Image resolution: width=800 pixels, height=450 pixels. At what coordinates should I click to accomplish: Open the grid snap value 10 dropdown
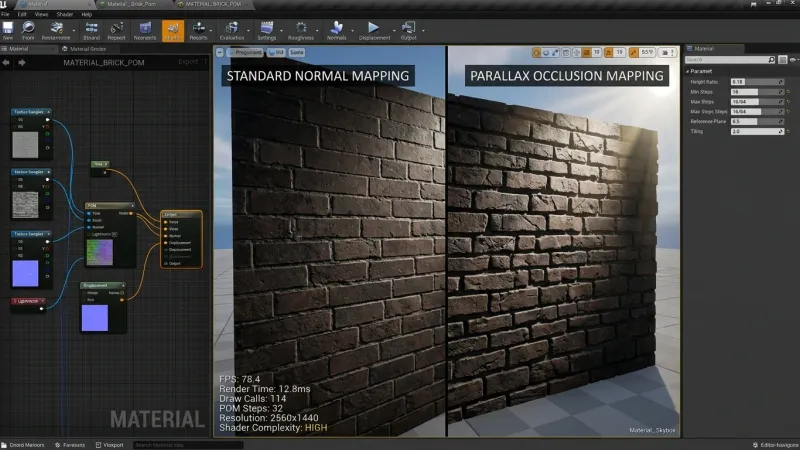596,53
